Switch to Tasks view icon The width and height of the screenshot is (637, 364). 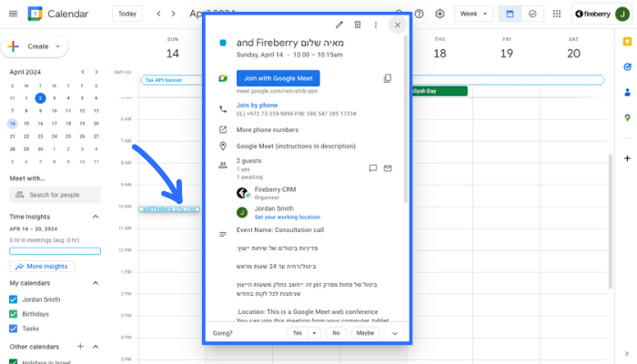pyautogui.click(x=532, y=14)
